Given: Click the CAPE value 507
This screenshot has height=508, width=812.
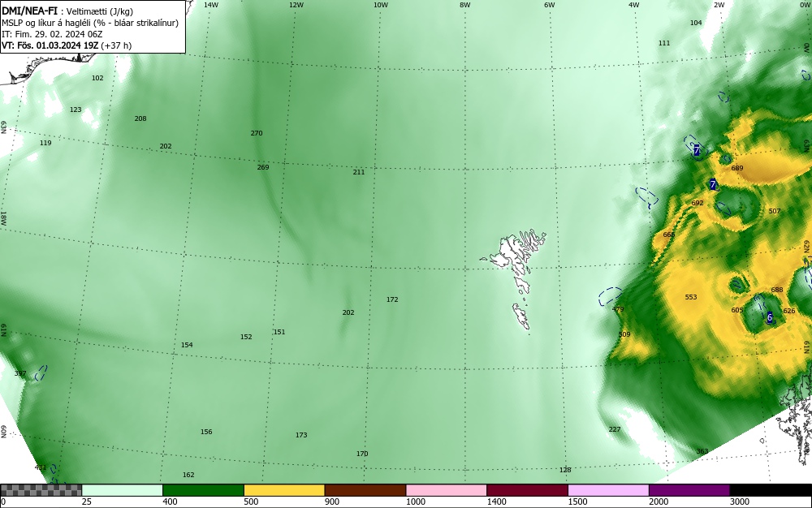Looking at the screenshot, I should pyautogui.click(x=774, y=211).
